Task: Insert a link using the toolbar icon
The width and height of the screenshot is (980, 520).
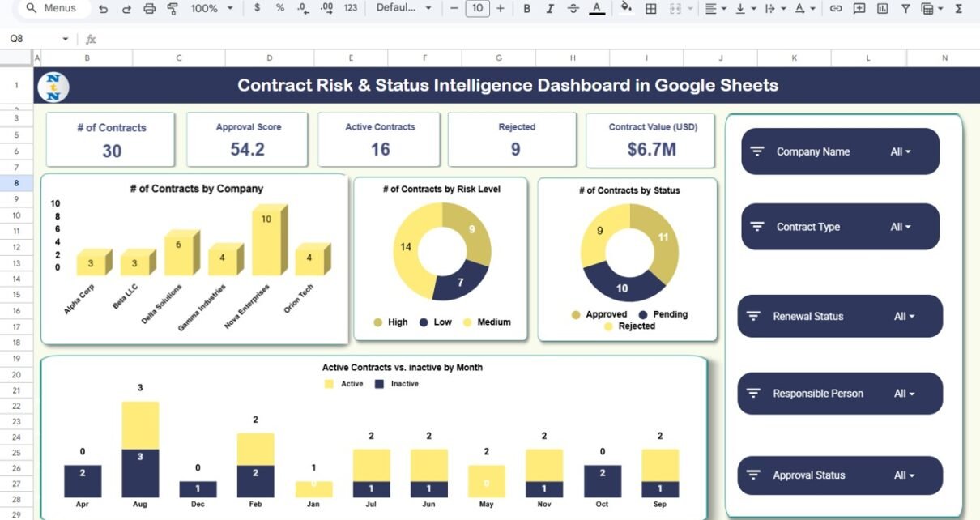Action: click(x=836, y=9)
